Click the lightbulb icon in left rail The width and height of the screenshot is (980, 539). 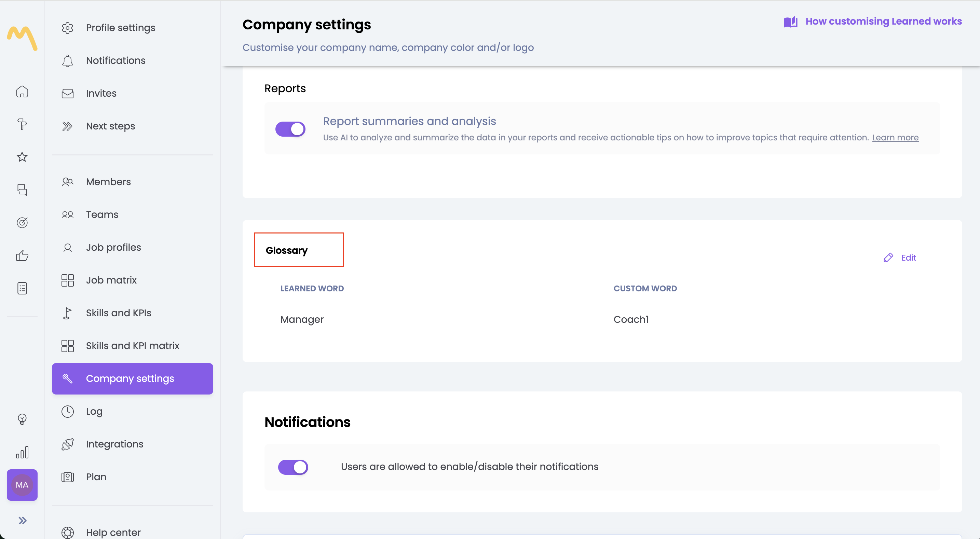click(x=22, y=419)
